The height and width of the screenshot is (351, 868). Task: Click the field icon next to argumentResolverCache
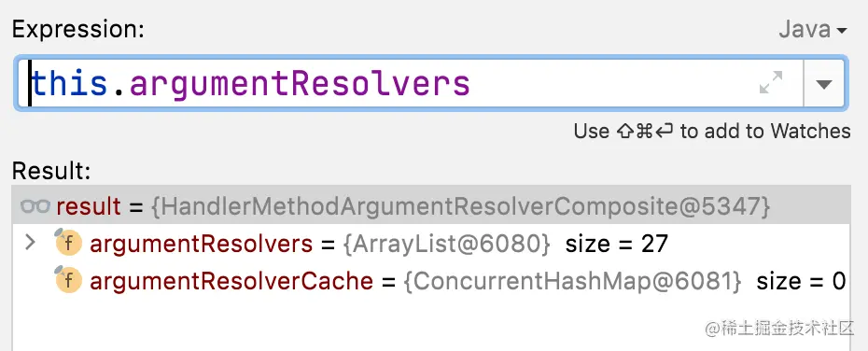point(68,281)
